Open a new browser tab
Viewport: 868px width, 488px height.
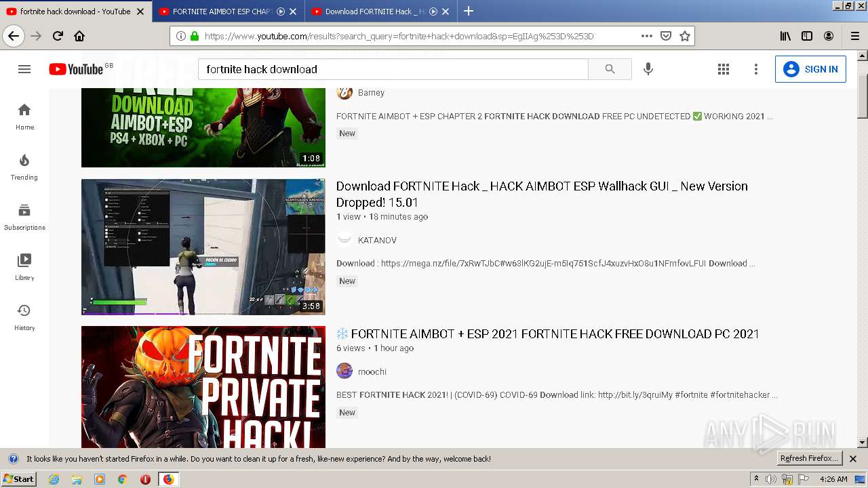click(x=469, y=12)
